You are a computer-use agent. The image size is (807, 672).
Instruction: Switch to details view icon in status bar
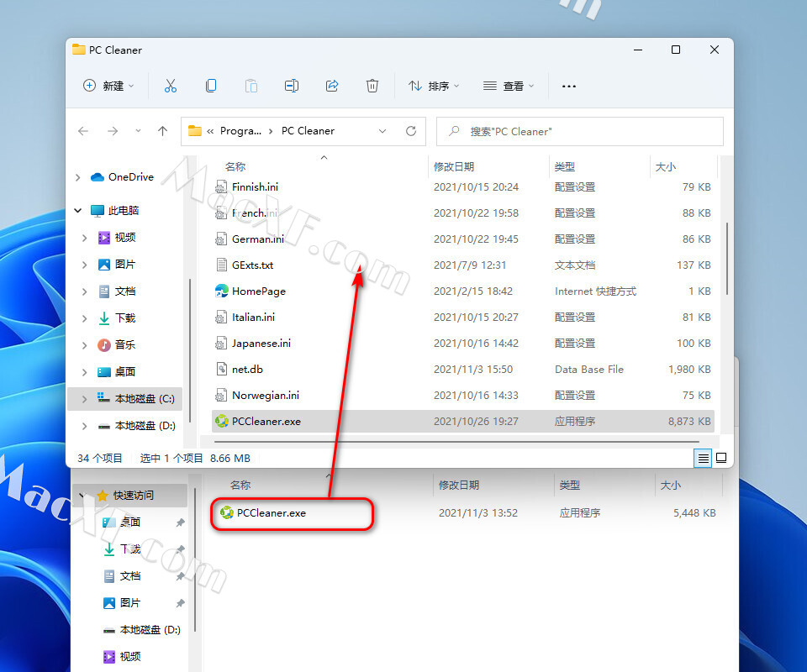click(x=703, y=458)
